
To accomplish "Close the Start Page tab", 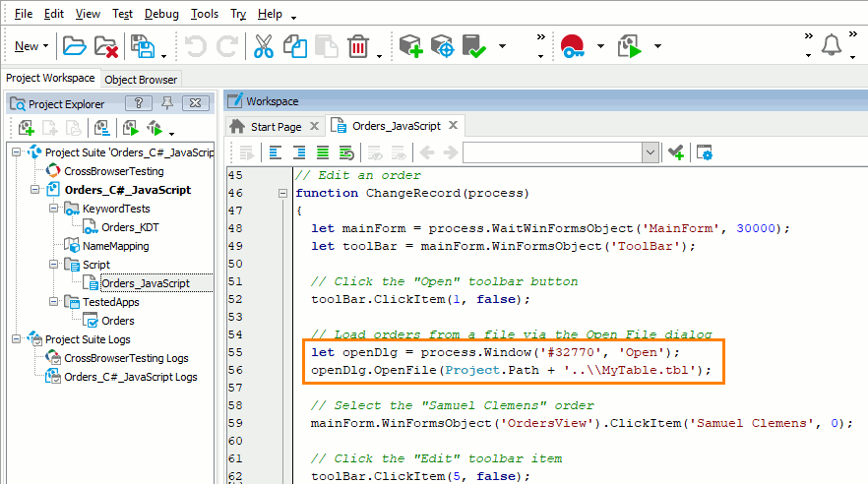I will coord(314,126).
